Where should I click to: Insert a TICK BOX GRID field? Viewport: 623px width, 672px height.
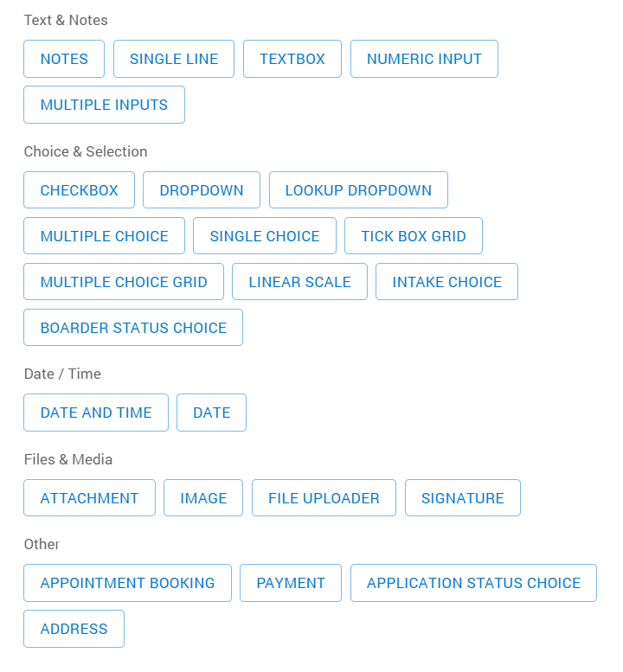[414, 236]
